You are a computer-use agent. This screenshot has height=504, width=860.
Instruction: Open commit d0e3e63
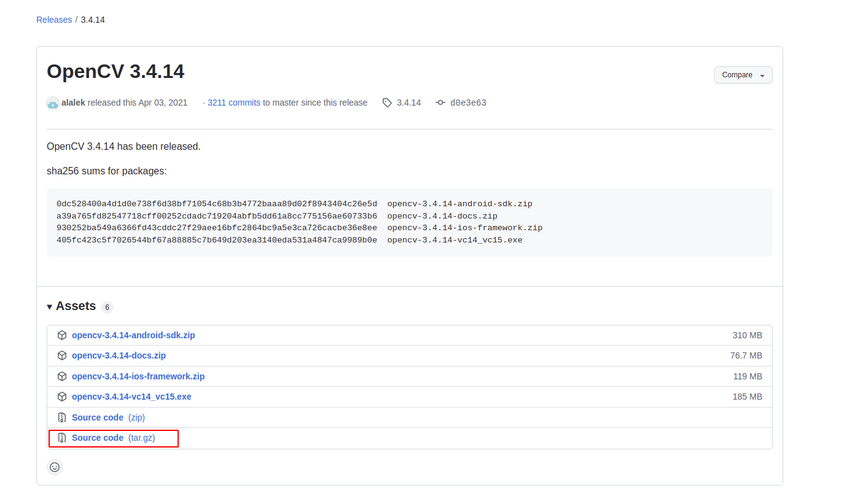(x=468, y=103)
